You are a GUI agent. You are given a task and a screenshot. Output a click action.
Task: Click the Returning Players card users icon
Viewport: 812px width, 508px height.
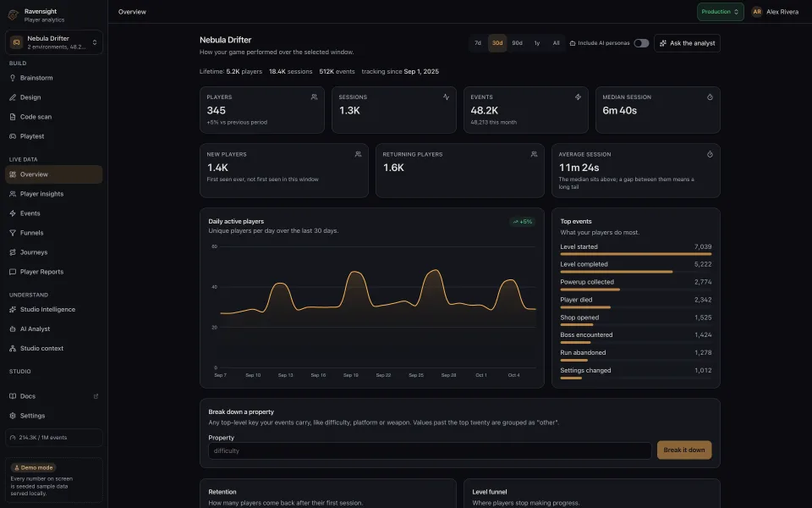534,154
